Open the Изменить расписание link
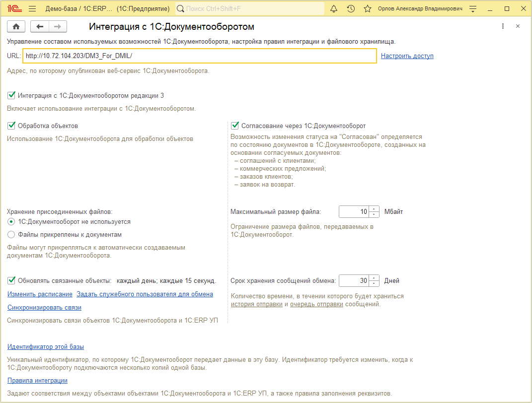Screen dimensions: 532x403 (x=40, y=294)
